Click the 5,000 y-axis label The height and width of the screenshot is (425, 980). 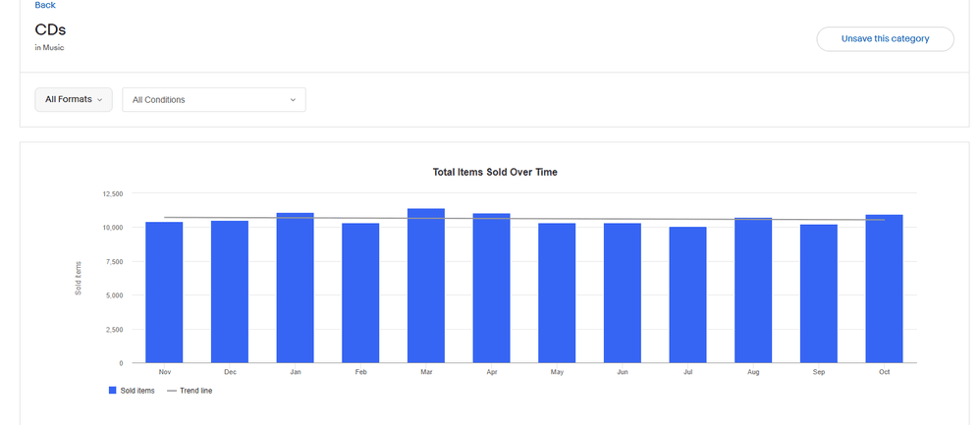(x=114, y=295)
